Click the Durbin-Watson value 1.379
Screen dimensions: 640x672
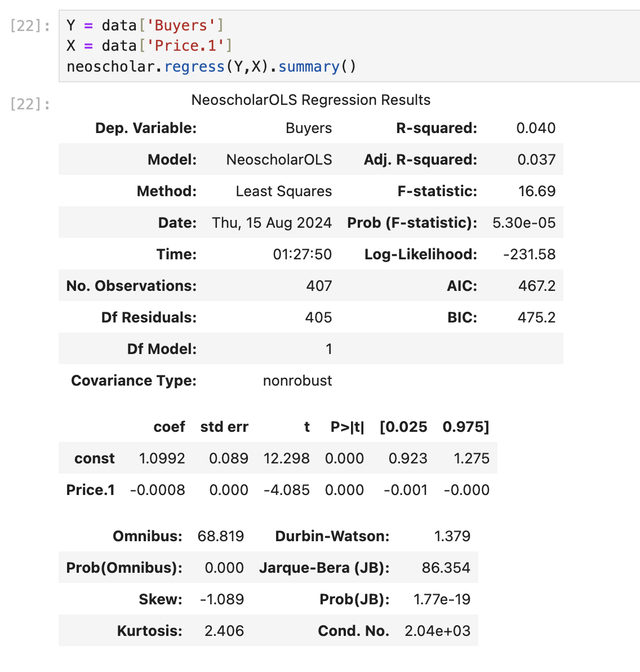pos(452,536)
